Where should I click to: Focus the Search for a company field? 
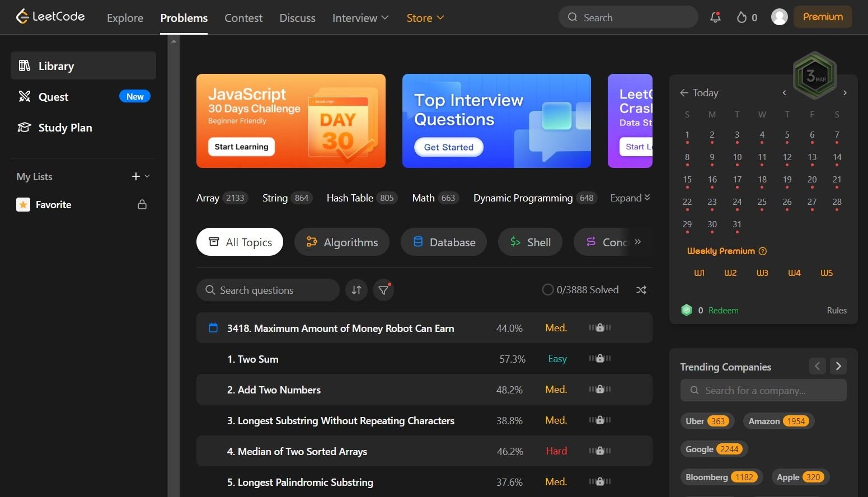pyautogui.click(x=763, y=390)
